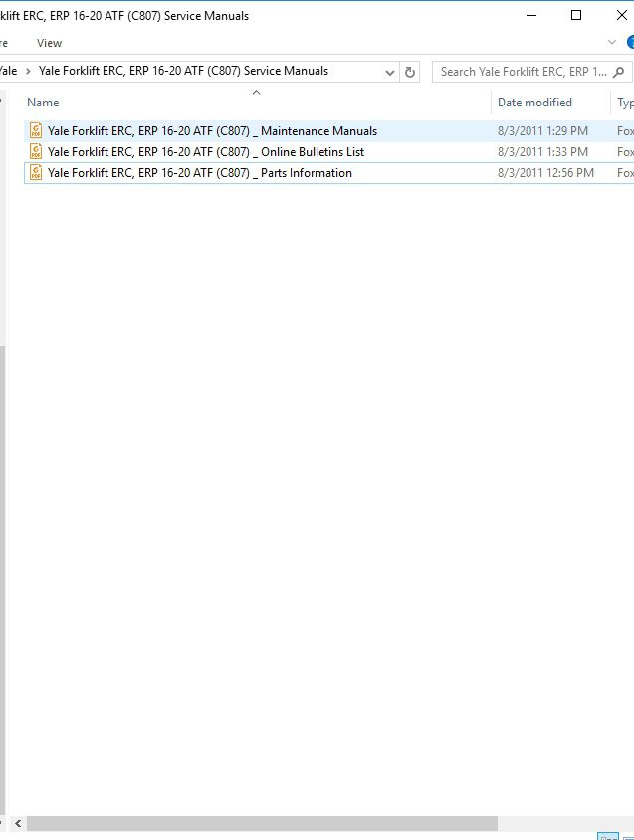Click the search magnifier icon
The image size is (634, 840).
click(x=618, y=72)
